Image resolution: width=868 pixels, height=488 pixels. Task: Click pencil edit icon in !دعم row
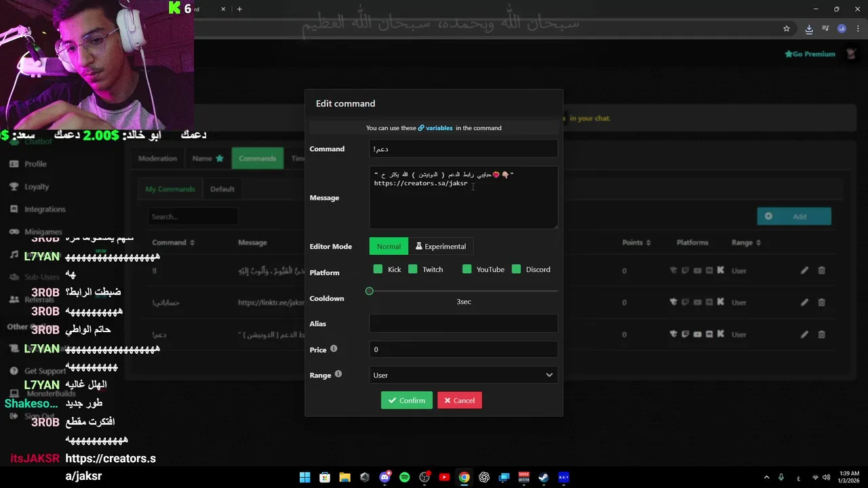804,334
